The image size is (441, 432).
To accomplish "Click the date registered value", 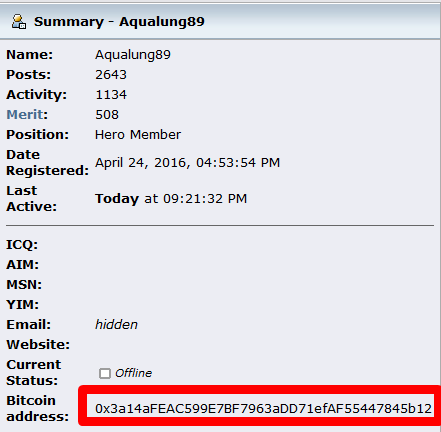I will 187,163.
